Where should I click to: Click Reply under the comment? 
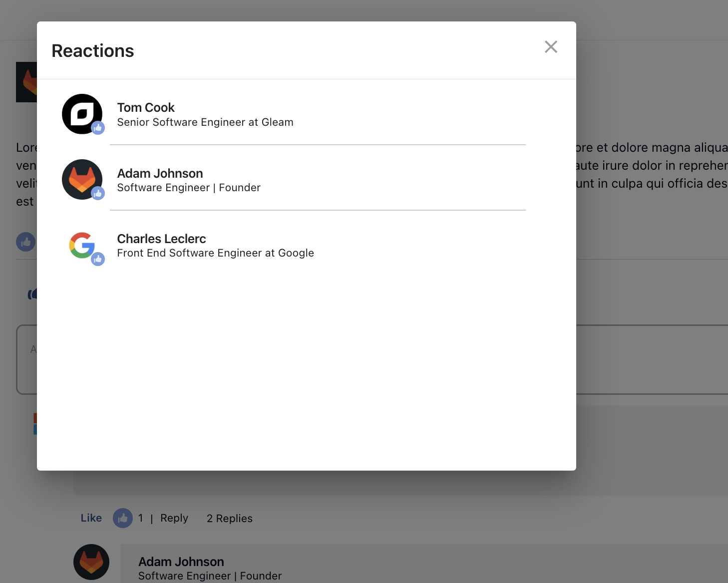174,518
